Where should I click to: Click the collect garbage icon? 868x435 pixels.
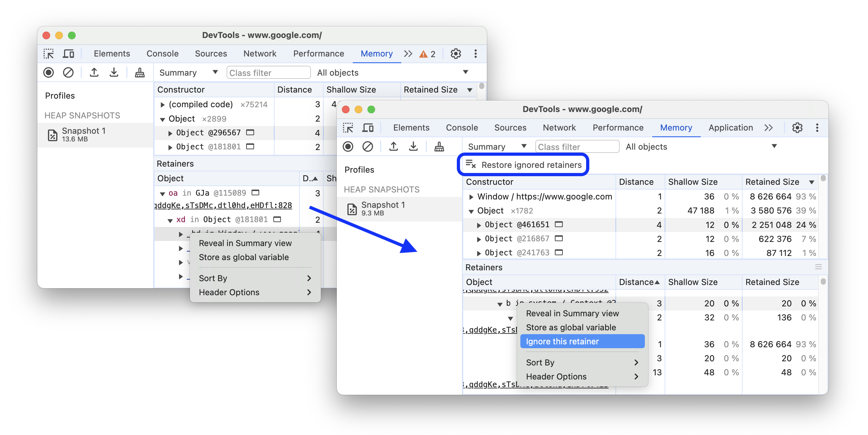click(438, 147)
